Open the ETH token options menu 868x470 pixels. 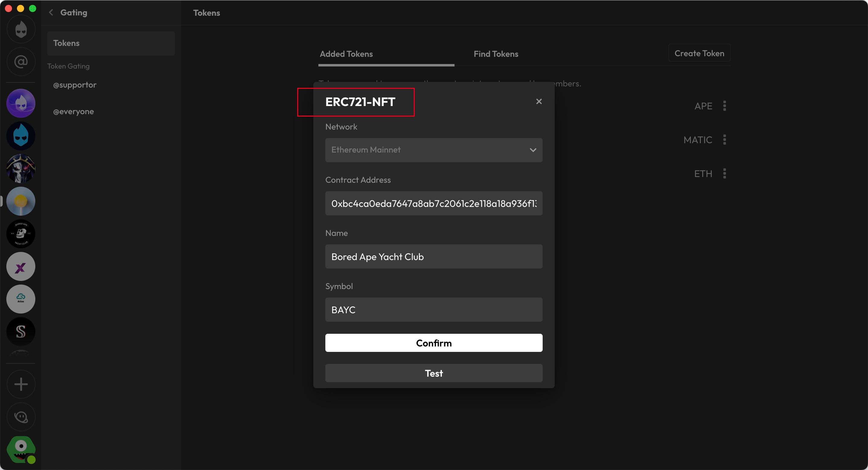[x=724, y=173]
